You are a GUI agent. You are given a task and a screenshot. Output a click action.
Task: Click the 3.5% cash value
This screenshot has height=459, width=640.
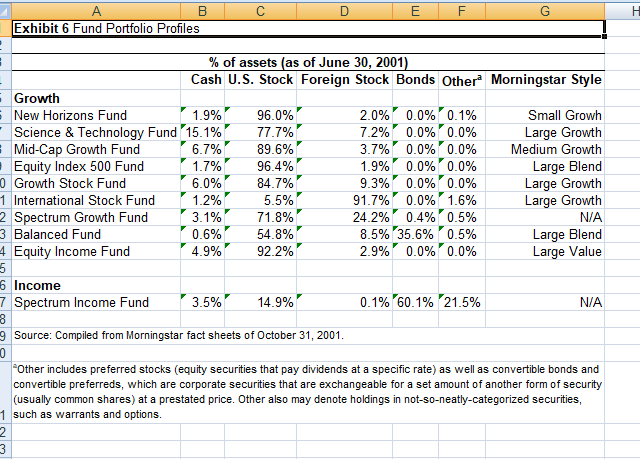point(202,302)
